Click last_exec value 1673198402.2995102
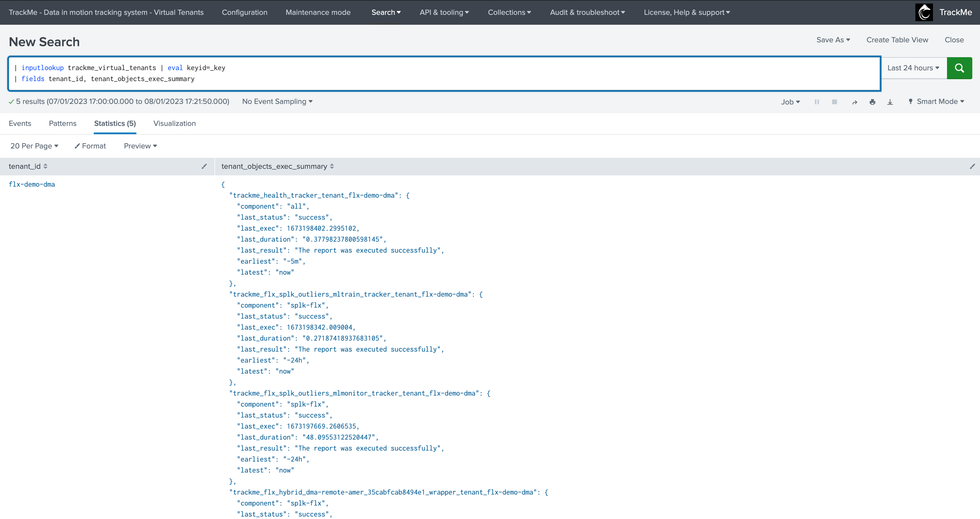The width and height of the screenshot is (980, 519). (321, 228)
